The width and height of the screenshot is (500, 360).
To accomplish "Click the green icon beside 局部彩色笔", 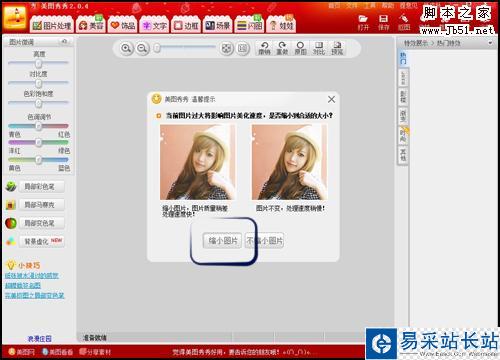I will click(x=11, y=186).
